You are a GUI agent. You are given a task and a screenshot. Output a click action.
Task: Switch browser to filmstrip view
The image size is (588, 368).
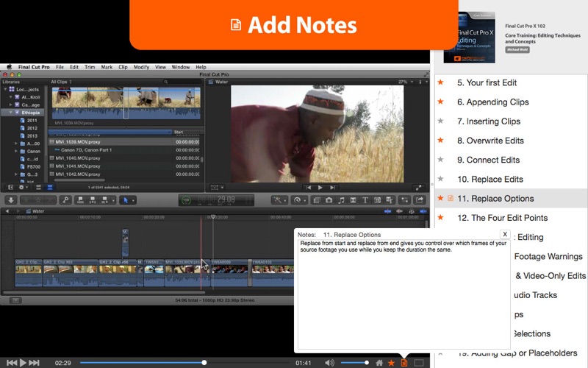pos(38,187)
